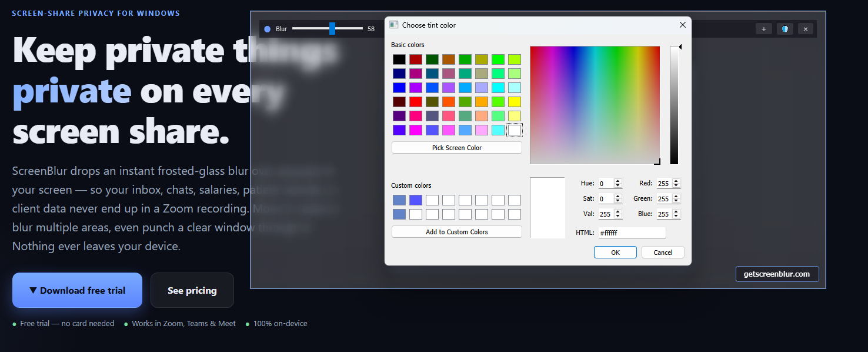
Task: Select the magenta basic color swatch
Action: click(416, 130)
